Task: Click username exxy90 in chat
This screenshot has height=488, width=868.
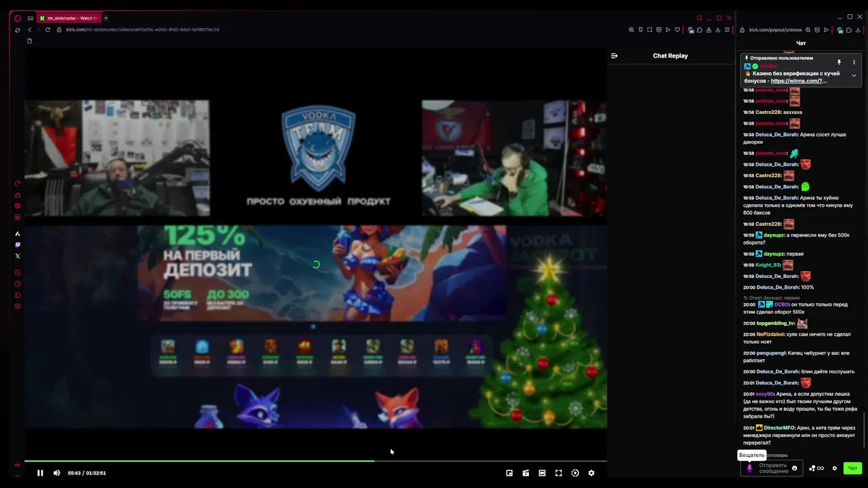Action: tap(765, 394)
